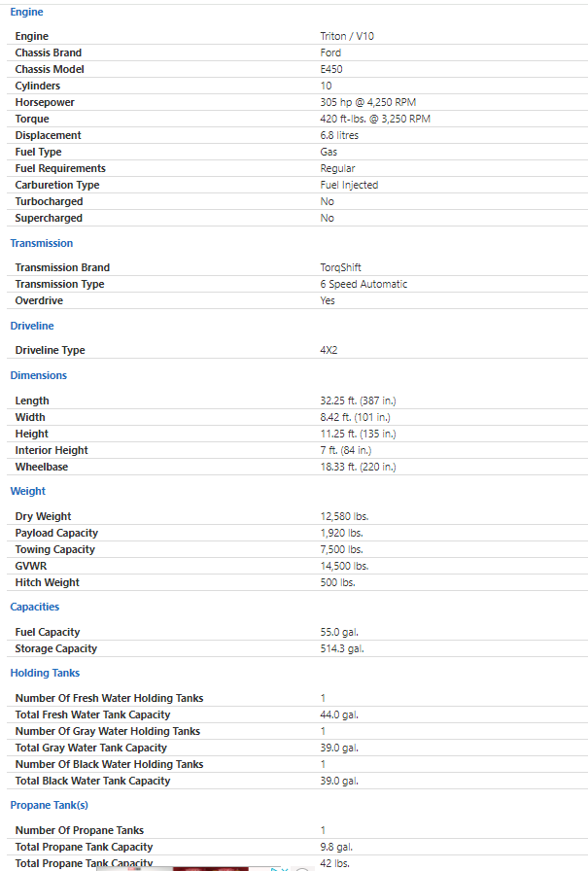588x871 pixels.
Task: Click the Transmission section heading
Action: (x=42, y=243)
